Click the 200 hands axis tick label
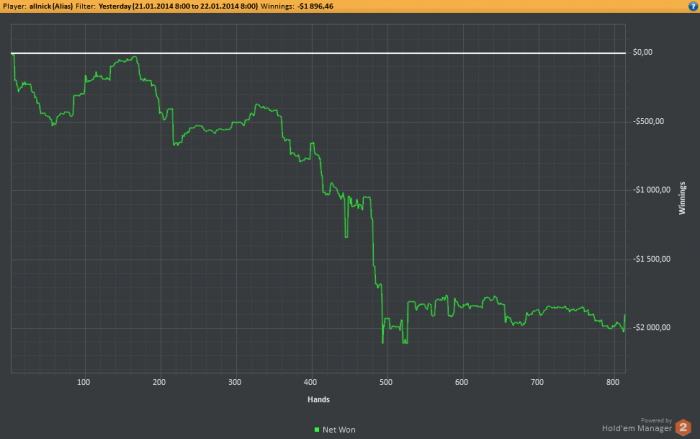The width and height of the screenshot is (700, 439). 159,382
